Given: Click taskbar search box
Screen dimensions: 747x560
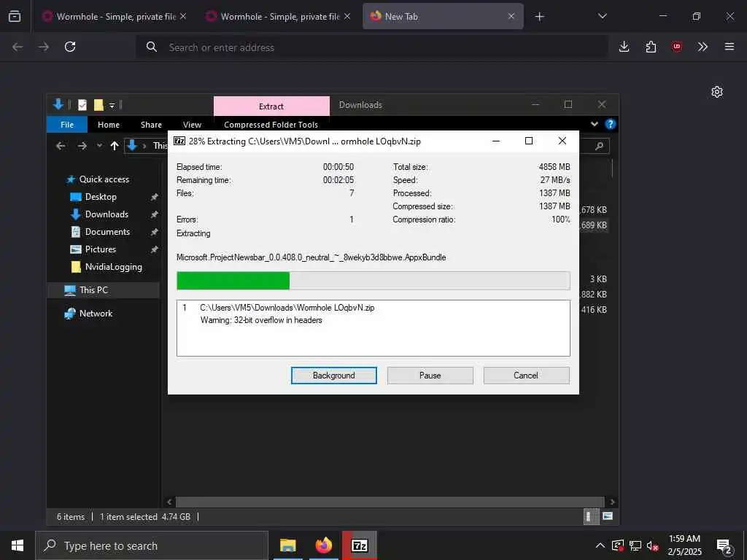Looking at the screenshot, I should pos(152,545).
